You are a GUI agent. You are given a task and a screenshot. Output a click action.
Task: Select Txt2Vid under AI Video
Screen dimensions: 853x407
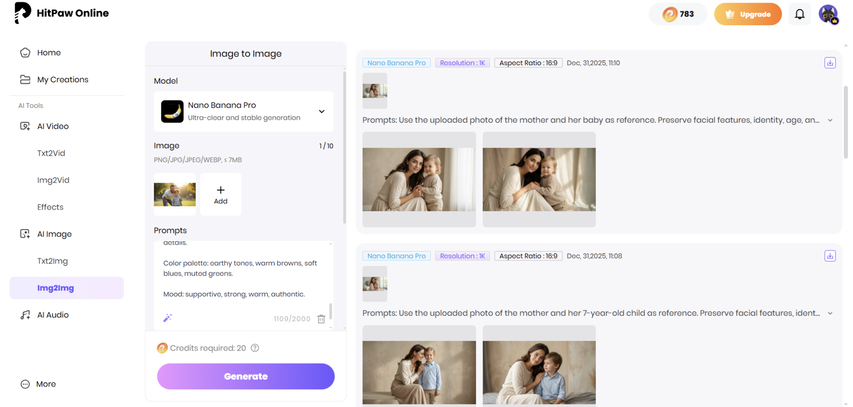coord(52,154)
